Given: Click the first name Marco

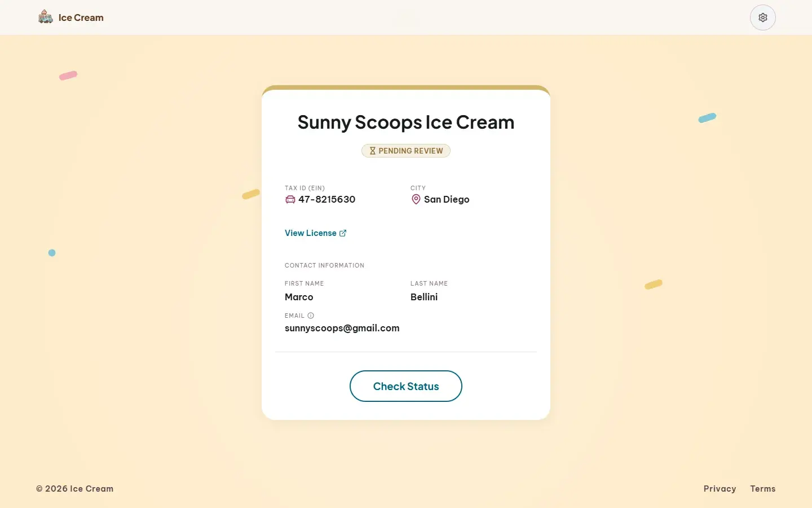Looking at the screenshot, I should [x=299, y=297].
